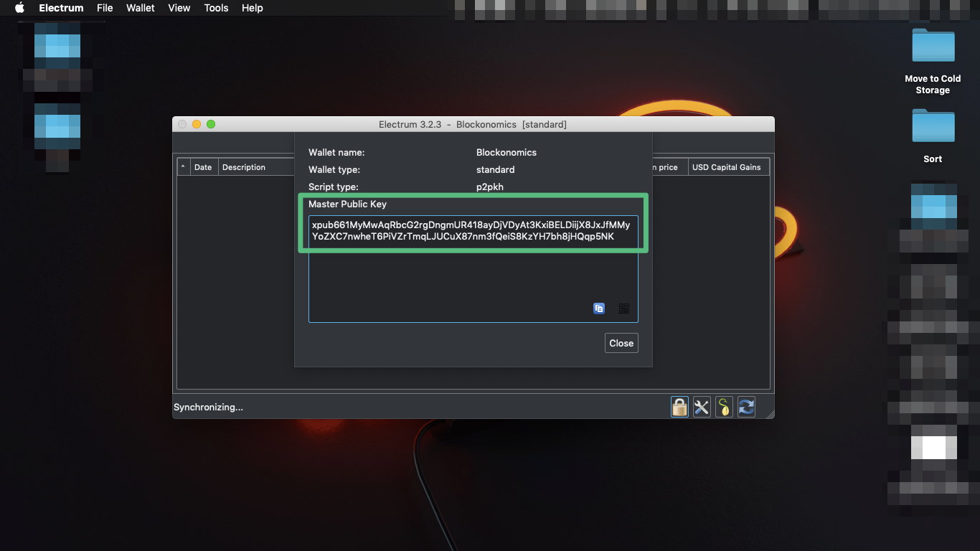Open the Electrum application menu
This screenshot has width=980, height=551.
pos(61,8)
